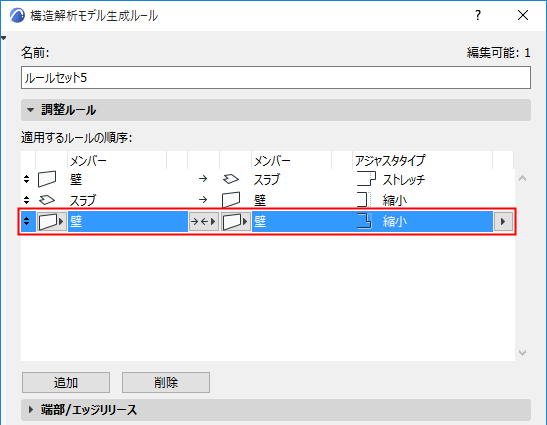This screenshot has width=547, height=425.
Task: Open the second member type dropdown in the selected row
Action: tap(235, 221)
